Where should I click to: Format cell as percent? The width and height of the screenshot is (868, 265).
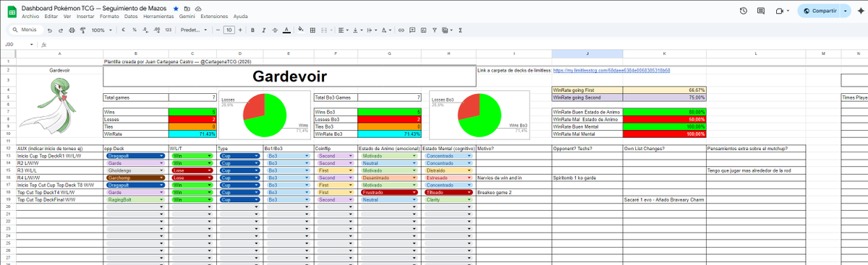(x=135, y=30)
